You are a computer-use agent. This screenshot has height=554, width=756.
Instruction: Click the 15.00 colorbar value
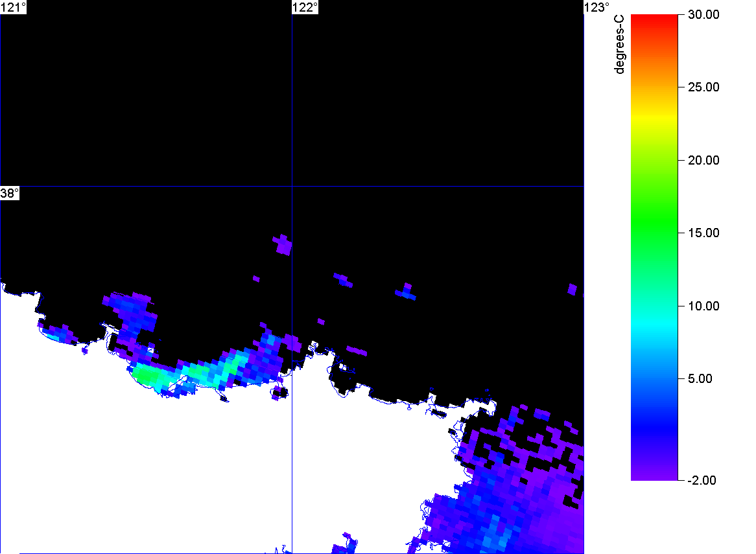point(703,233)
